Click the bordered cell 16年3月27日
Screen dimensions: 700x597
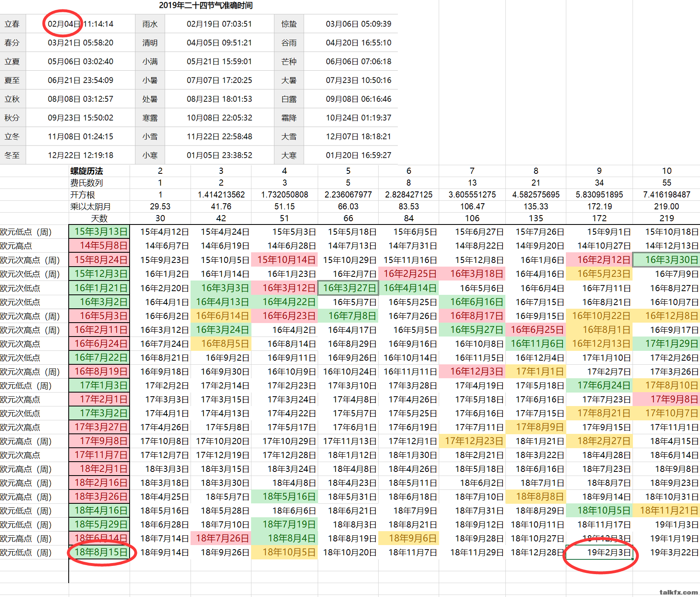coord(348,288)
